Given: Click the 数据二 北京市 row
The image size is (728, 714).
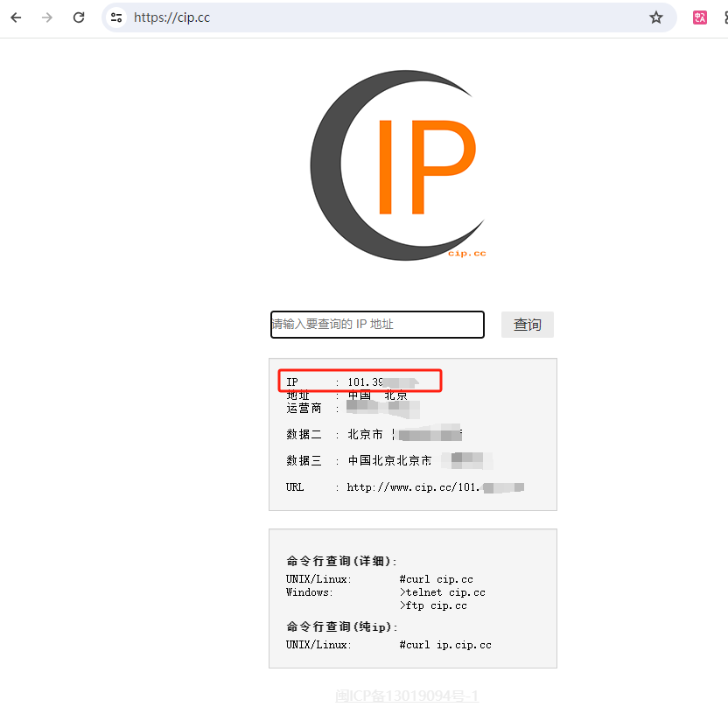Looking at the screenshot, I should coord(374,435).
